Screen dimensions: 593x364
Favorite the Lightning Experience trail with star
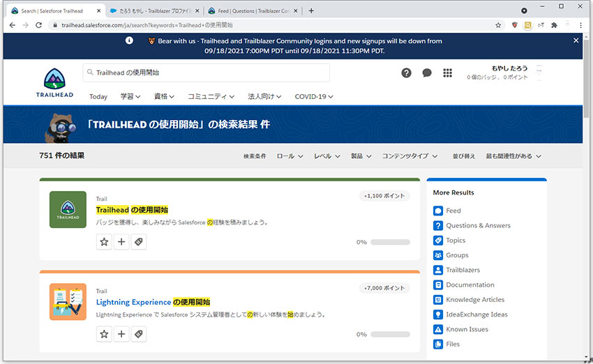click(x=104, y=334)
